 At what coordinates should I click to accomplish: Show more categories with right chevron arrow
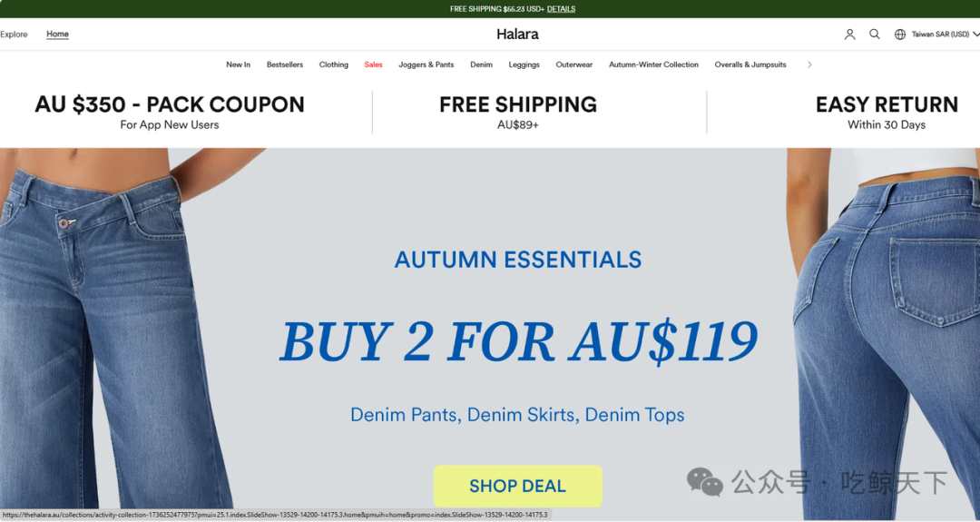pos(809,64)
